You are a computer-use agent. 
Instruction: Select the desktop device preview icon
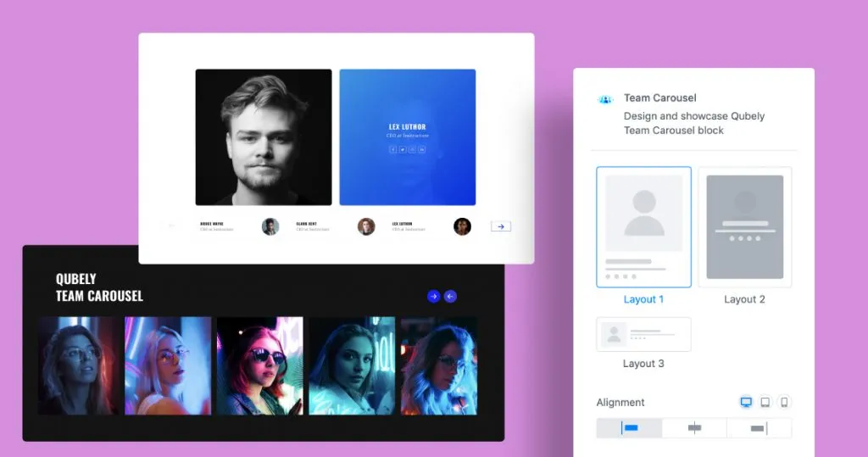pos(746,402)
